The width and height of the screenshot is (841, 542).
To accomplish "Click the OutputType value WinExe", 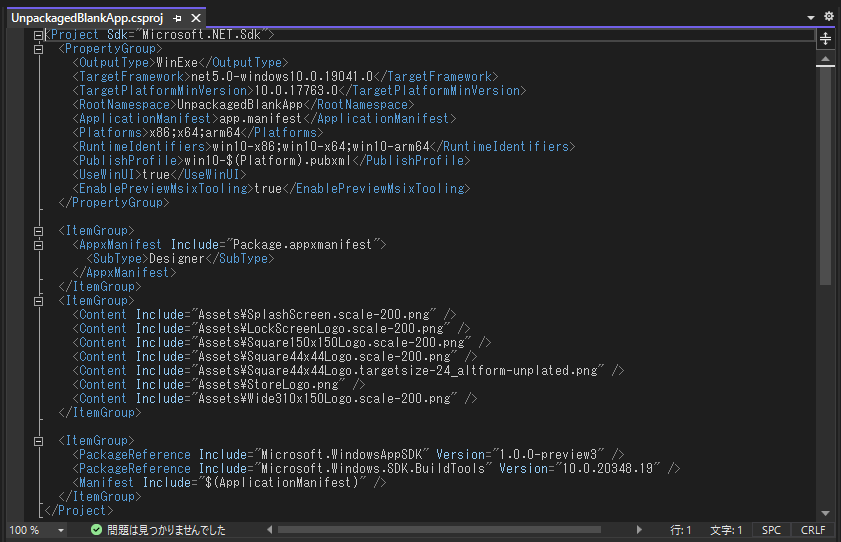I will pyautogui.click(x=177, y=63).
